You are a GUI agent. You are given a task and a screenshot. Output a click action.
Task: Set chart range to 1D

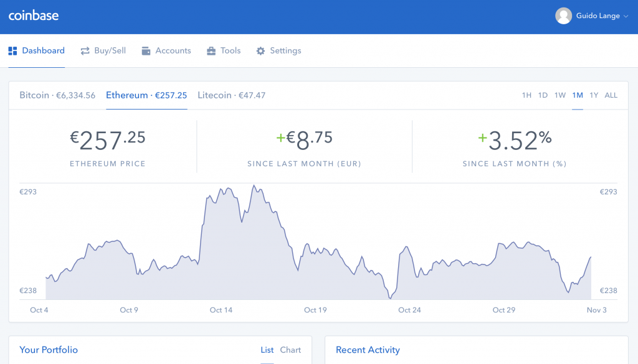tap(543, 95)
